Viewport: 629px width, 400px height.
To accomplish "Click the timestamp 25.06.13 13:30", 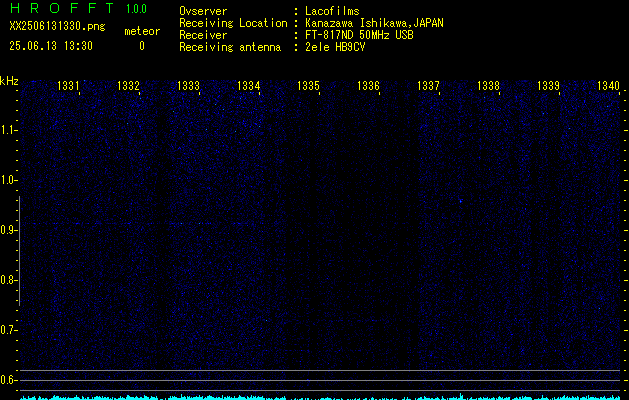I will point(51,46).
